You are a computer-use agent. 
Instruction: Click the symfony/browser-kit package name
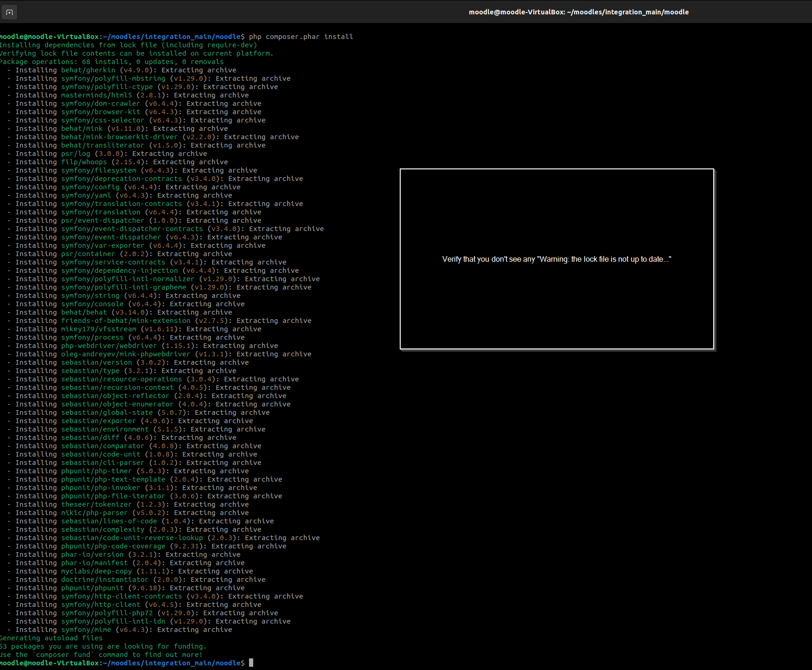pyautogui.click(x=101, y=112)
